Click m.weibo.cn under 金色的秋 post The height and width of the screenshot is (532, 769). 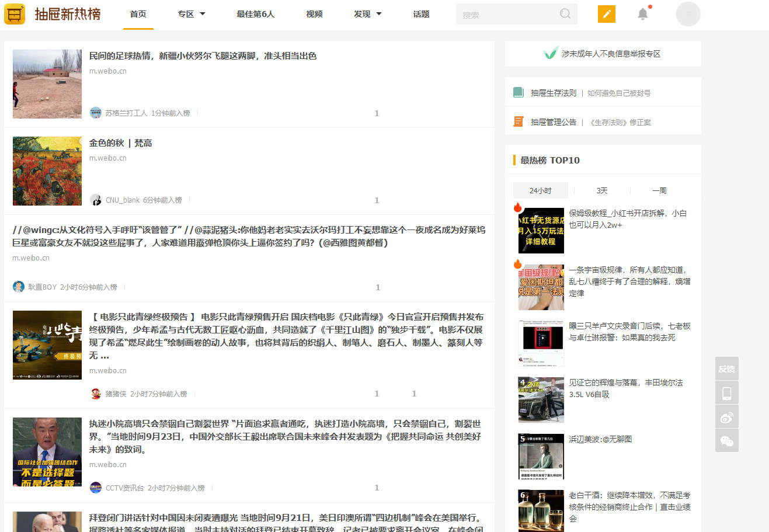coord(107,158)
